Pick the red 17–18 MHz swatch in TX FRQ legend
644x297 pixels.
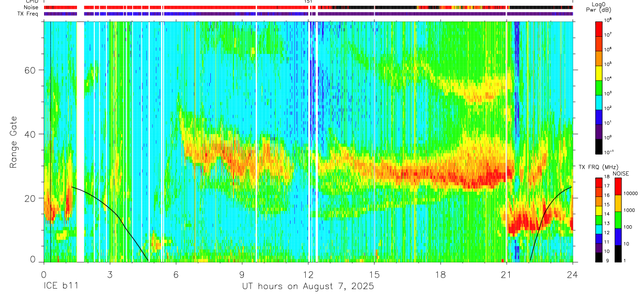tap(599, 182)
